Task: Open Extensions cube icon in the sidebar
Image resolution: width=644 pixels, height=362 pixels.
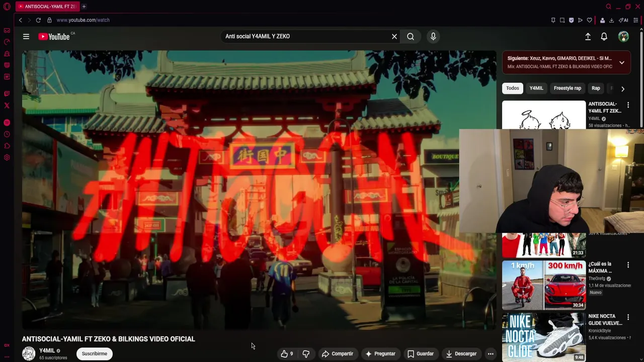Action: point(7,146)
